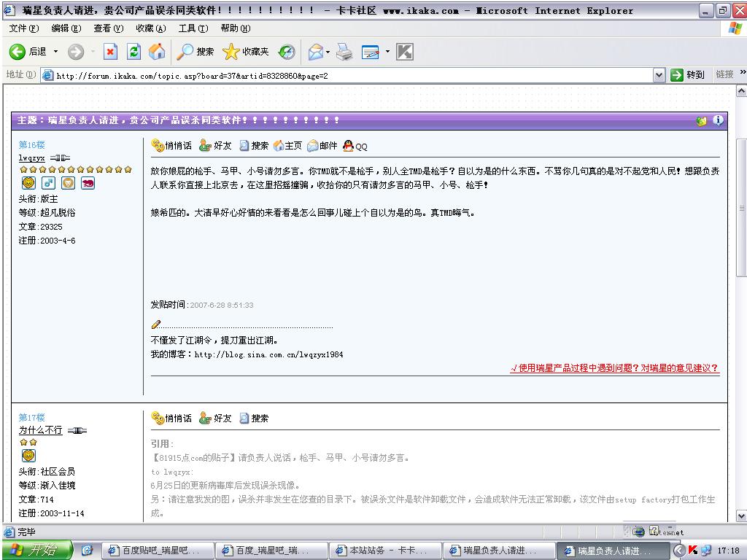Image resolution: width=747 pixels, height=560 pixels.
Task: Open the mail envelope toolbar icon
Action: (315, 52)
